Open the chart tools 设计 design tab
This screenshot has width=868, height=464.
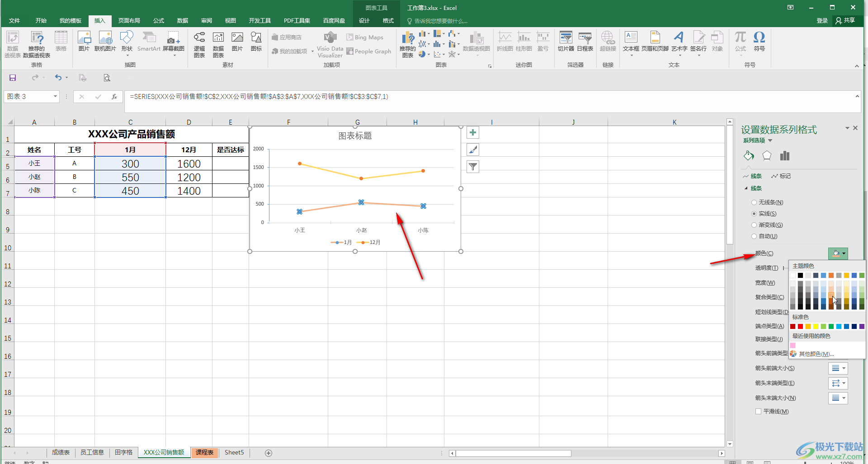coord(364,21)
